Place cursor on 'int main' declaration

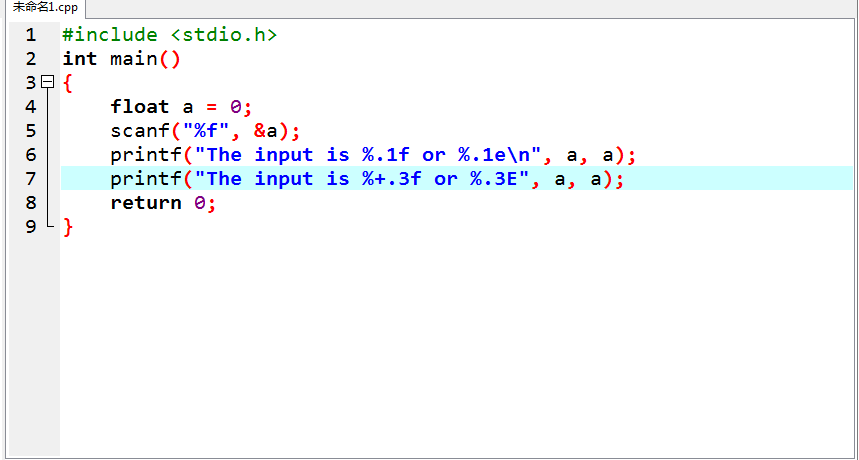121,59
